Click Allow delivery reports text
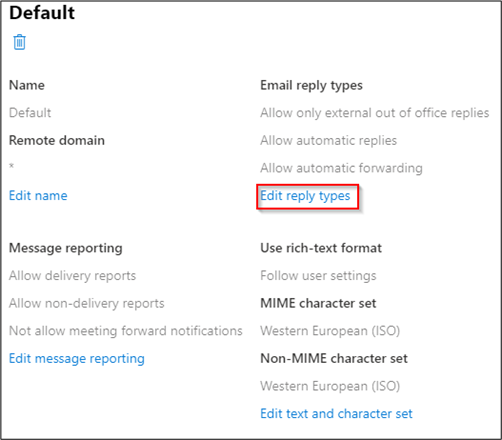502x440 pixels. point(72,276)
